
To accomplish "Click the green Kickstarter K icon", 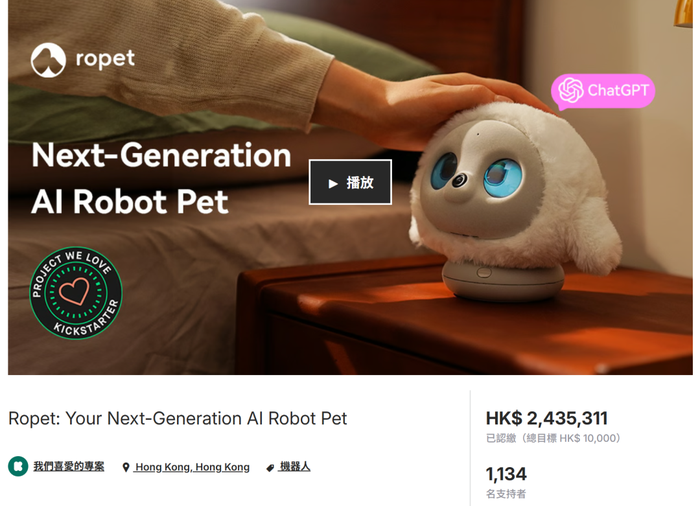I will tap(18, 467).
